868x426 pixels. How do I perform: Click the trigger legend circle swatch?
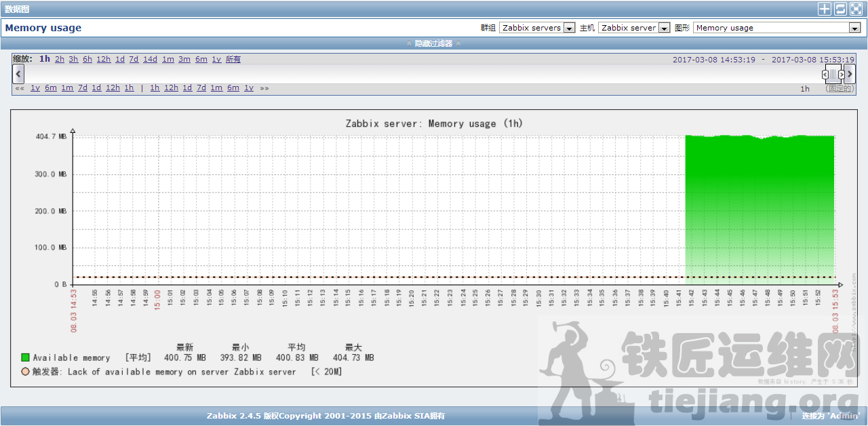25,372
